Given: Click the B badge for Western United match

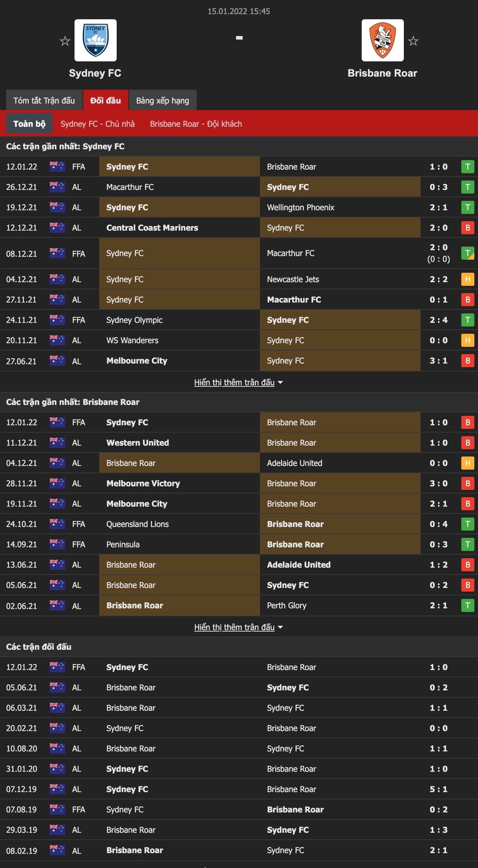Looking at the screenshot, I should [x=467, y=443].
